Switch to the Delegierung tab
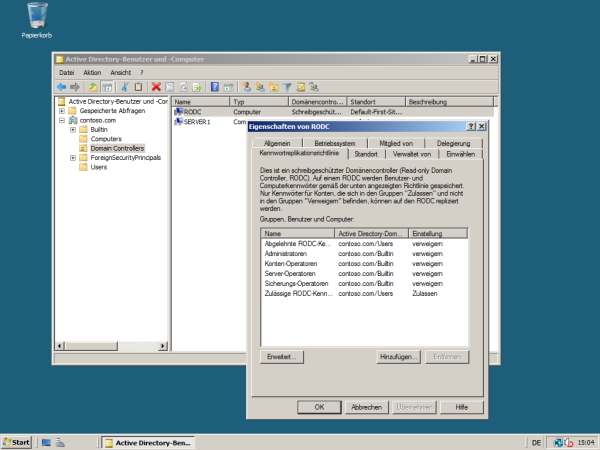 pos(453,143)
